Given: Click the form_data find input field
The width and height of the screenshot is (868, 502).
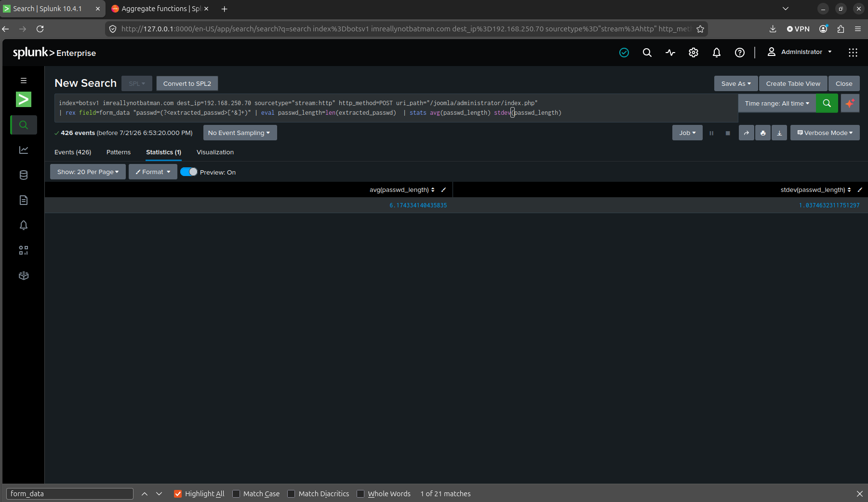Looking at the screenshot, I should (x=70, y=494).
